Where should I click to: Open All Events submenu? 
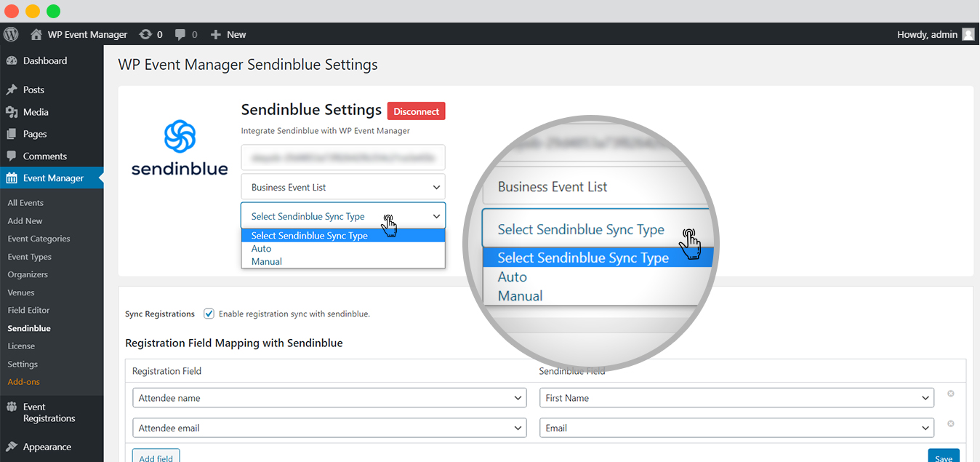26,203
